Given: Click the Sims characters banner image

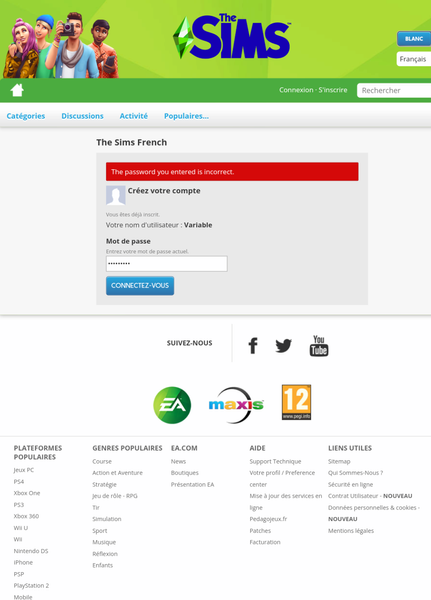Looking at the screenshot, I should point(60,45).
